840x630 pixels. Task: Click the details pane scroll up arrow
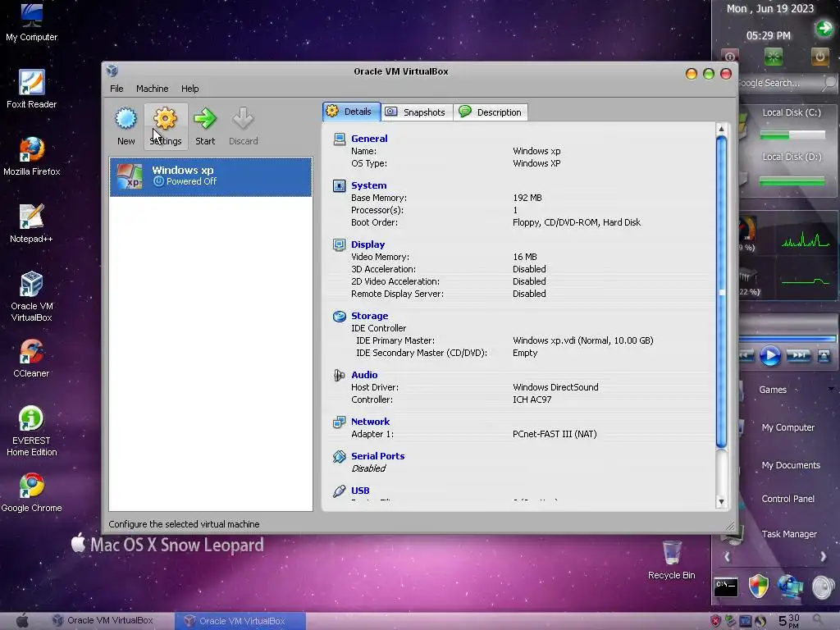pyautogui.click(x=721, y=129)
